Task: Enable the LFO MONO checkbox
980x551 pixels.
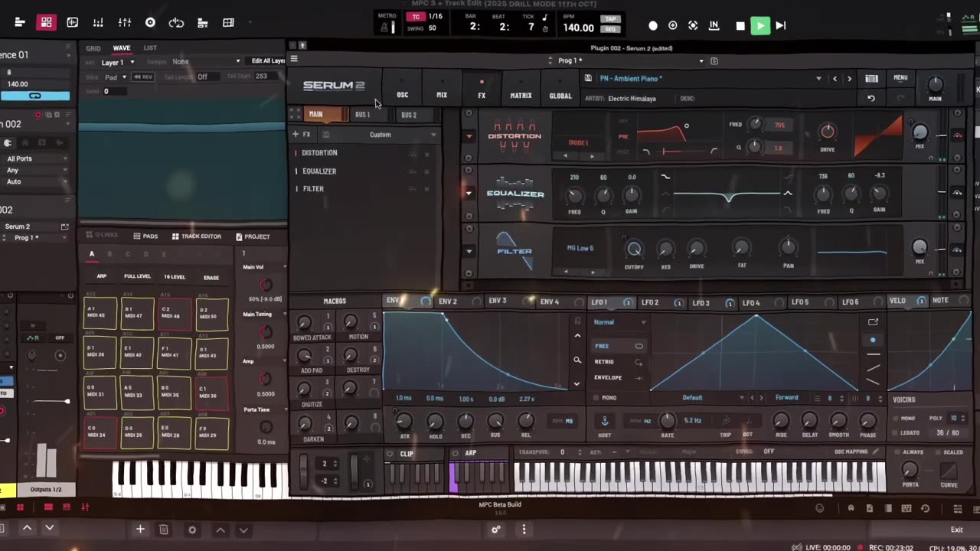Action: tap(596, 398)
